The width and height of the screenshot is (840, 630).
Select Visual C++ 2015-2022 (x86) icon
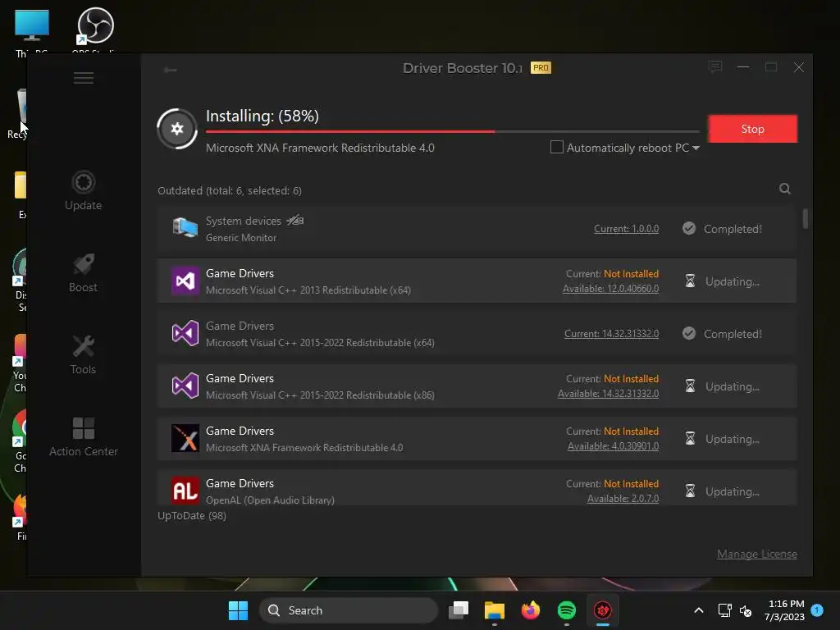[185, 386]
